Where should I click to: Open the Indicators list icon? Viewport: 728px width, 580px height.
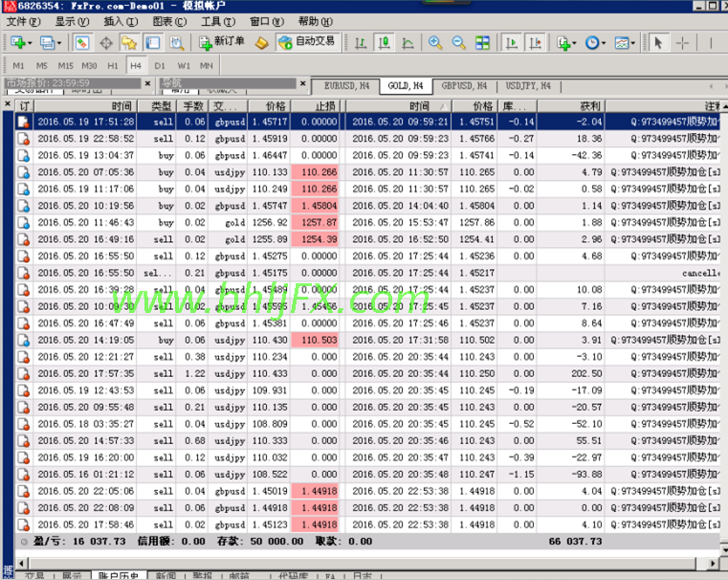point(563,43)
